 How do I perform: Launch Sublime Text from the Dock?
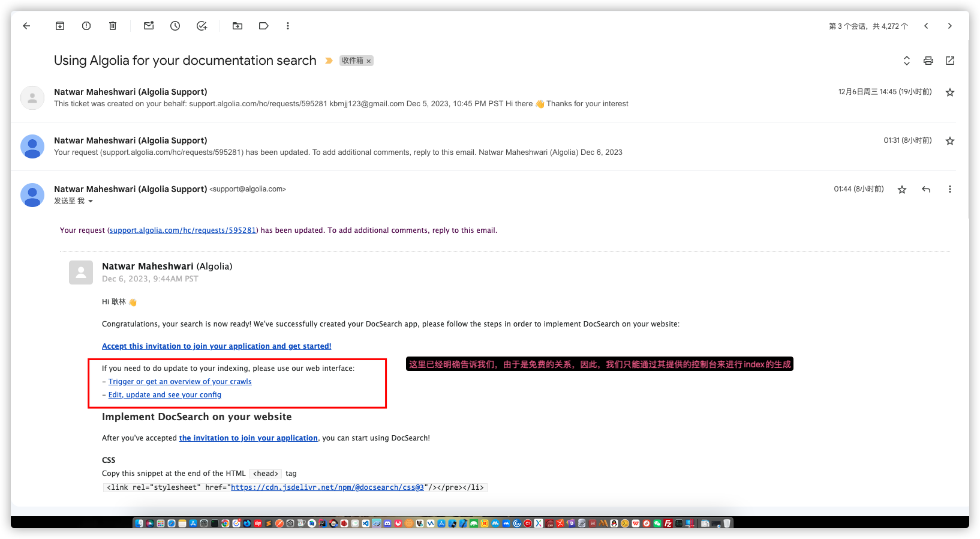click(x=269, y=523)
